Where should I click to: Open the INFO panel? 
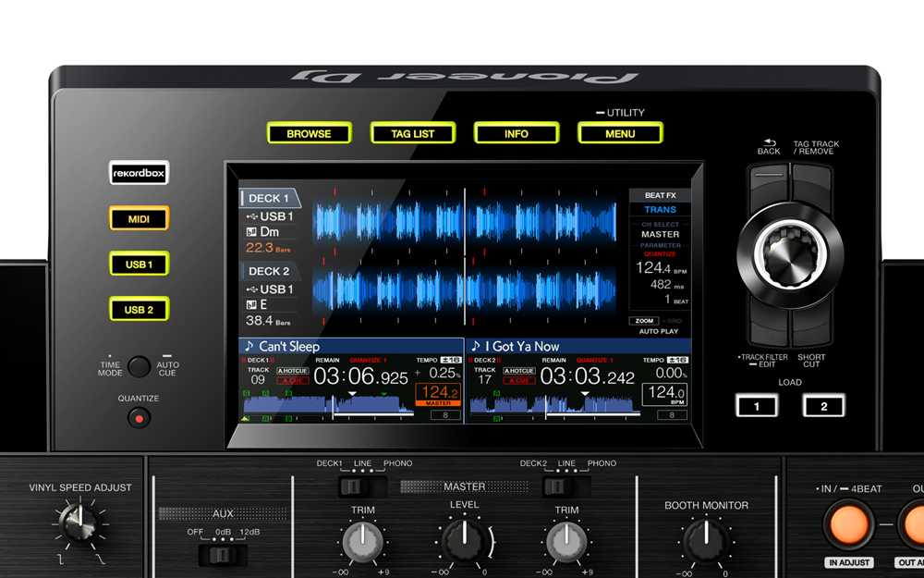pyautogui.click(x=517, y=133)
